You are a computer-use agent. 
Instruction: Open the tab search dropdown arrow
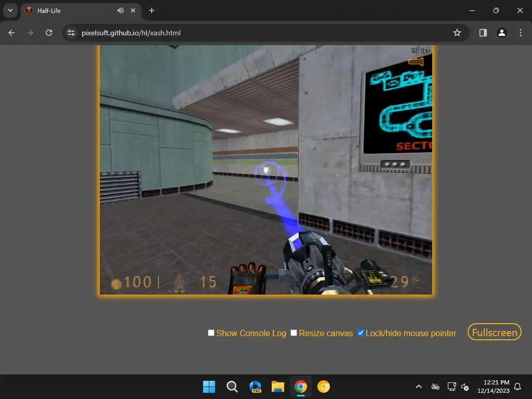click(10, 10)
